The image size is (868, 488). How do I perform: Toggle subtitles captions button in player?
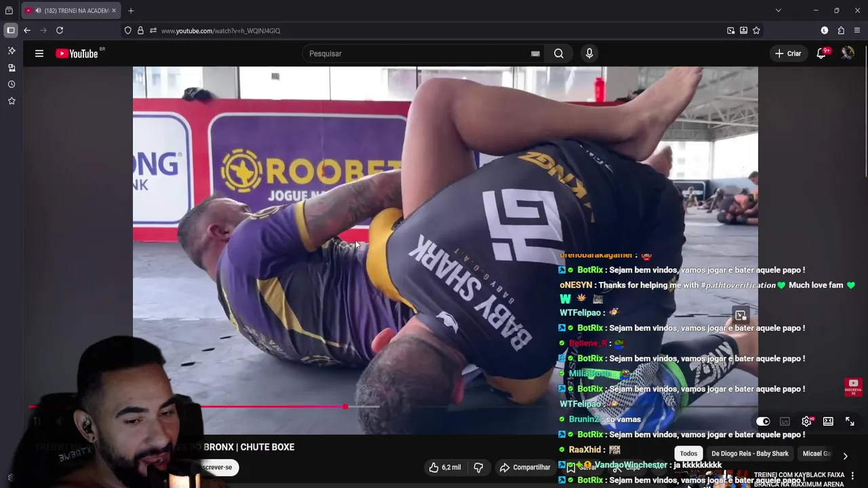tap(785, 422)
